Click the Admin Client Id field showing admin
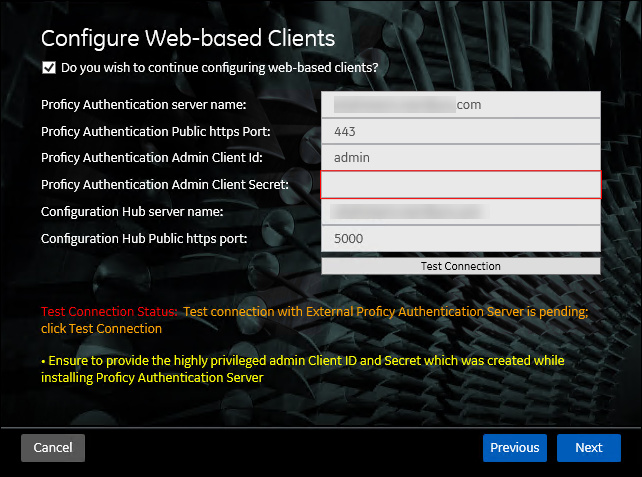This screenshot has height=477, width=642. point(461,158)
